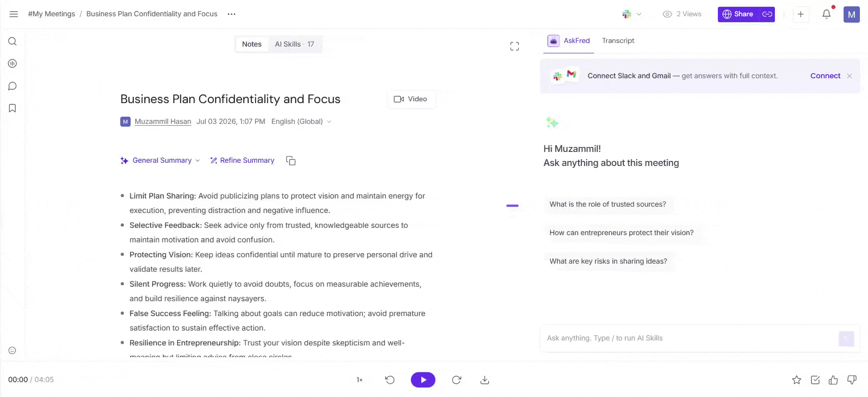Copy the summary with the copy icon

click(291, 161)
